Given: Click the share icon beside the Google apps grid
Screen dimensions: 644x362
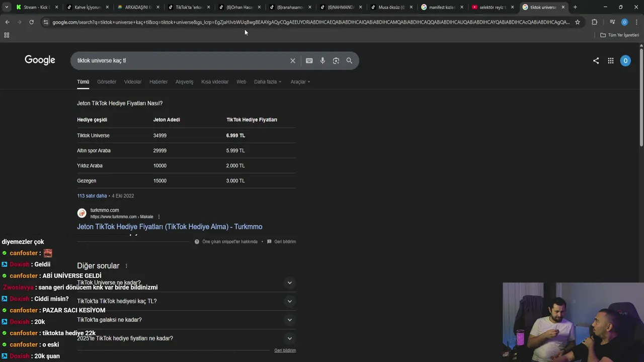Looking at the screenshot, I should [596, 61].
